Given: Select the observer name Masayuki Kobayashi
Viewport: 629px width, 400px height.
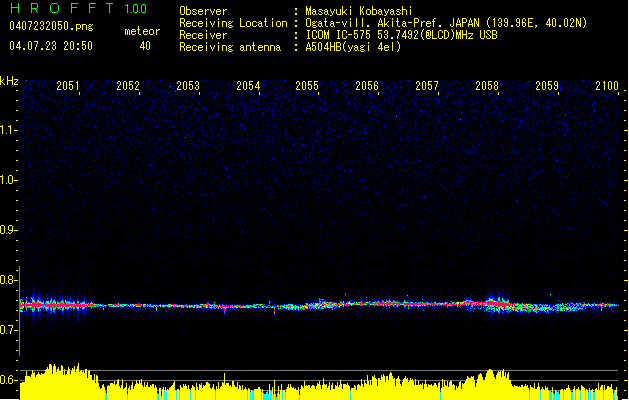Looking at the screenshot, I should click(359, 11).
